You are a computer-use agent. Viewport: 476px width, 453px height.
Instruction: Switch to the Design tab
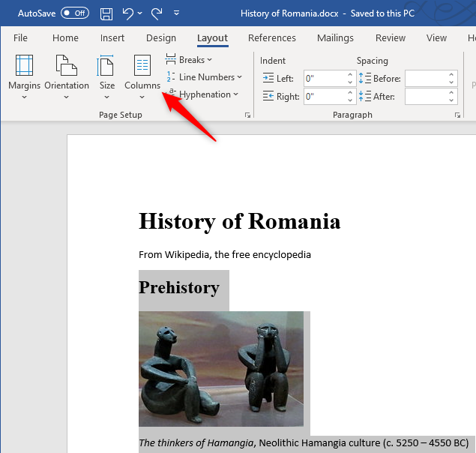point(161,38)
